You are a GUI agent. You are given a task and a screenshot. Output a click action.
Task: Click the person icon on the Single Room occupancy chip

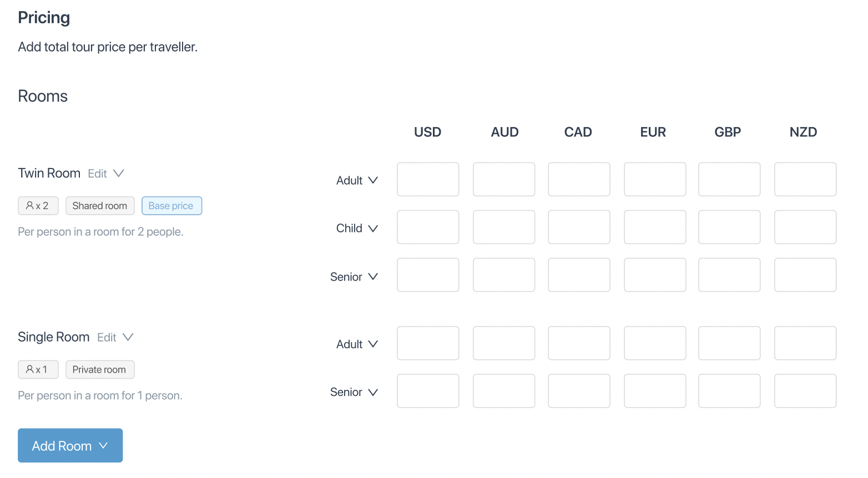(x=30, y=369)
